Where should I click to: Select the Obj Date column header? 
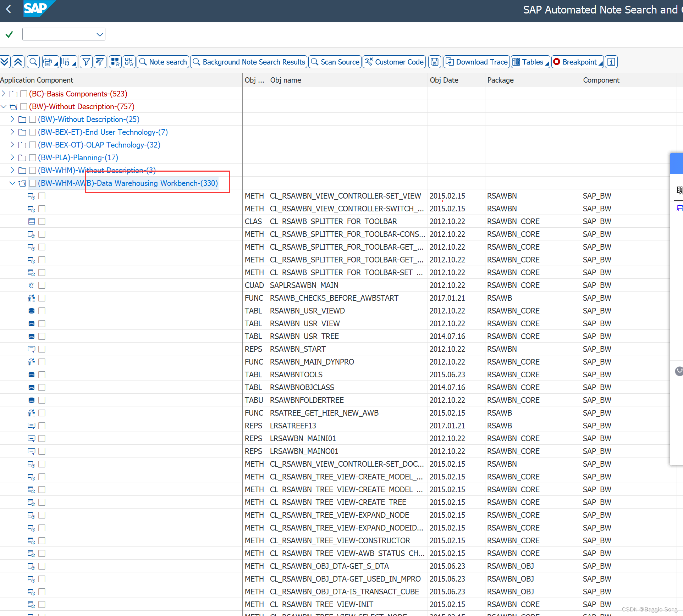coord(456,80)
